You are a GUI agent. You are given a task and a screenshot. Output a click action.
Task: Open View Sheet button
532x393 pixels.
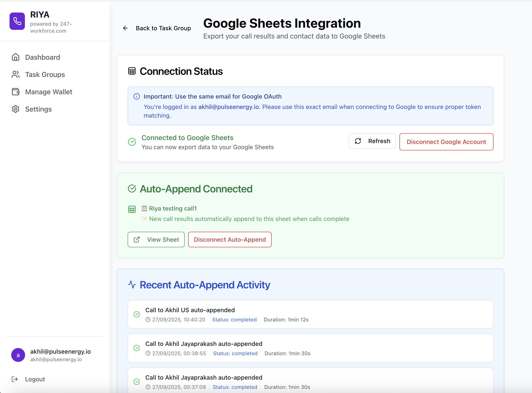pos(156,240)
